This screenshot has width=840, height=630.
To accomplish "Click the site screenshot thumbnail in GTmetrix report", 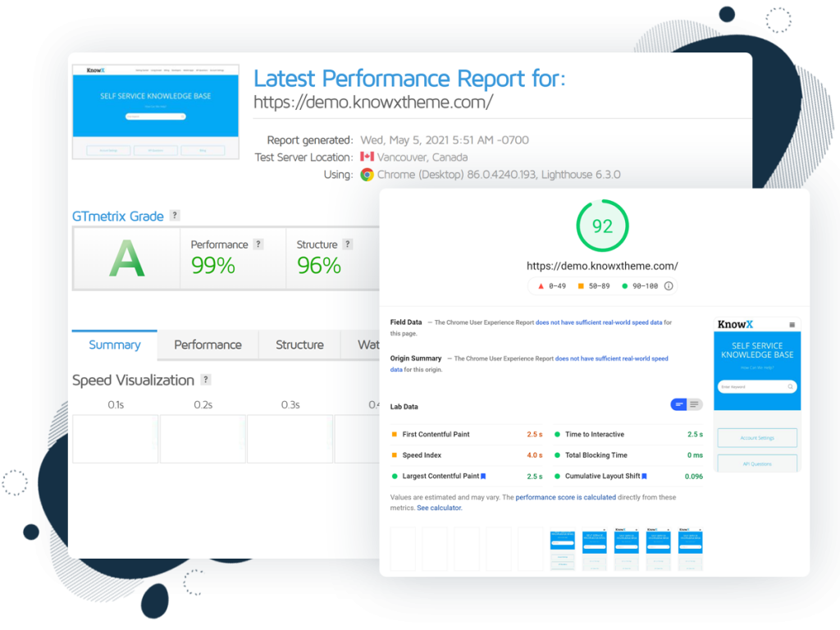I will click(155, 112).
